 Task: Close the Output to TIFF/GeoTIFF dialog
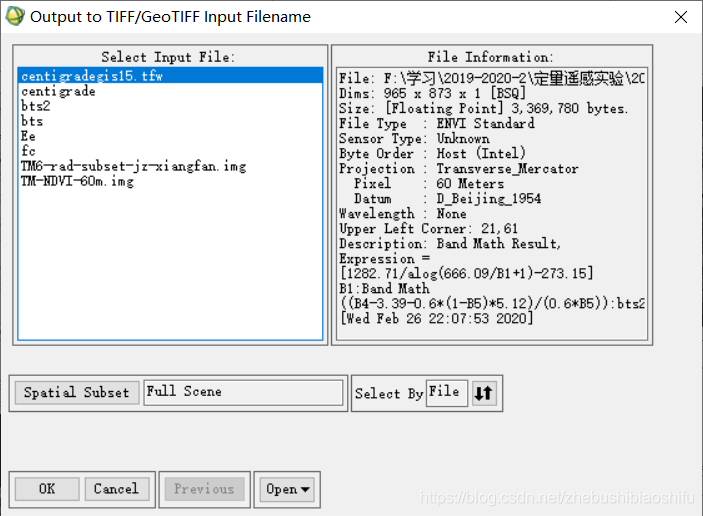coord(681,17)
